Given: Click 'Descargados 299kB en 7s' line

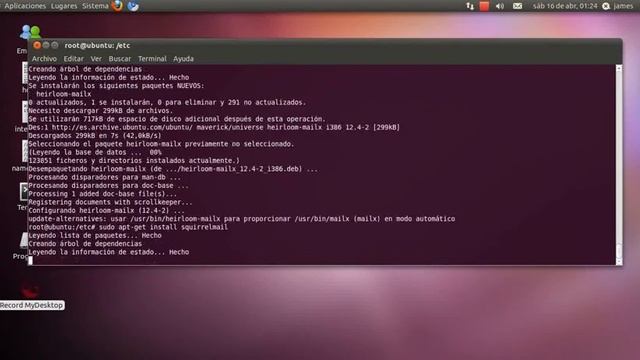Looking at the screenshot, I should pyautogui.click(x=94, y=136).
